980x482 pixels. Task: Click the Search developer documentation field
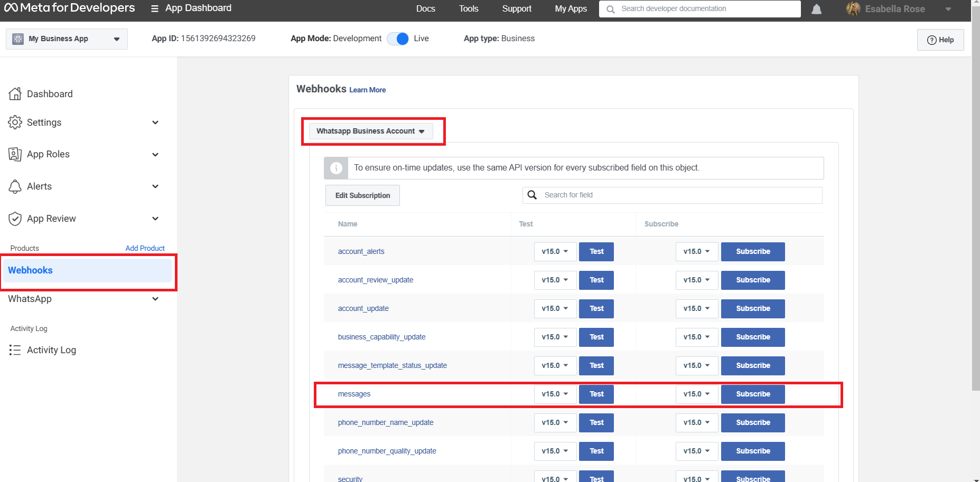[700, 9]
